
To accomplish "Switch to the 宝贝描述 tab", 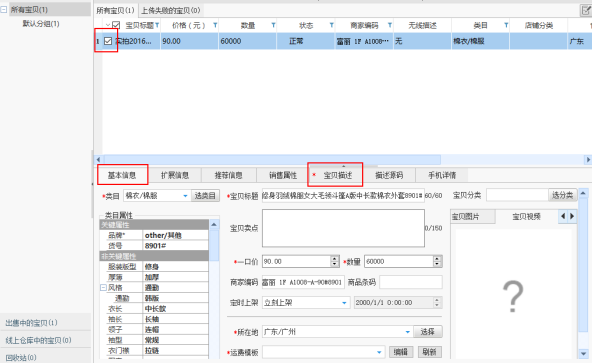I will (x=337, y=175).
